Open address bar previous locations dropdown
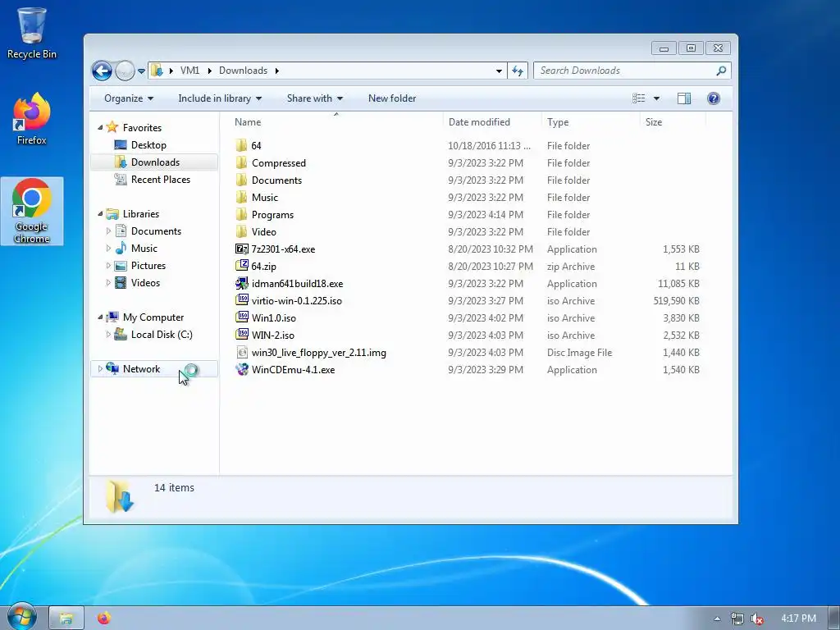Screen dimensions: 840x630 tap(499, 71)
